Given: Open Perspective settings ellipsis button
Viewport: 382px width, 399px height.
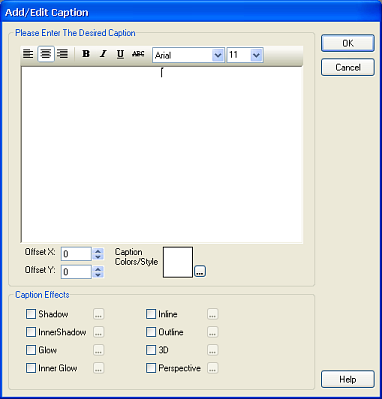Looking at the screenshot, I should tap(213, 368).
